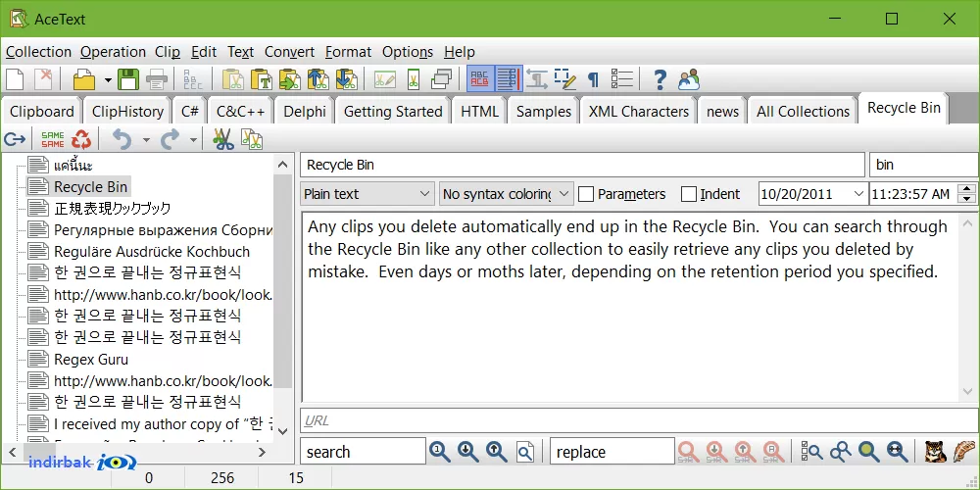Click the search text box

[x=364, y=451]
